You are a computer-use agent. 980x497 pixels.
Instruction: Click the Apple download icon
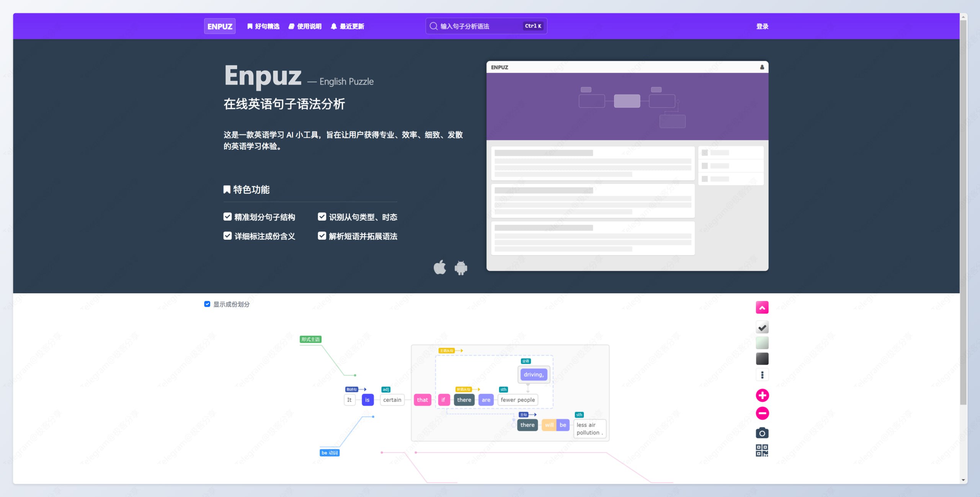coord(439,267)
